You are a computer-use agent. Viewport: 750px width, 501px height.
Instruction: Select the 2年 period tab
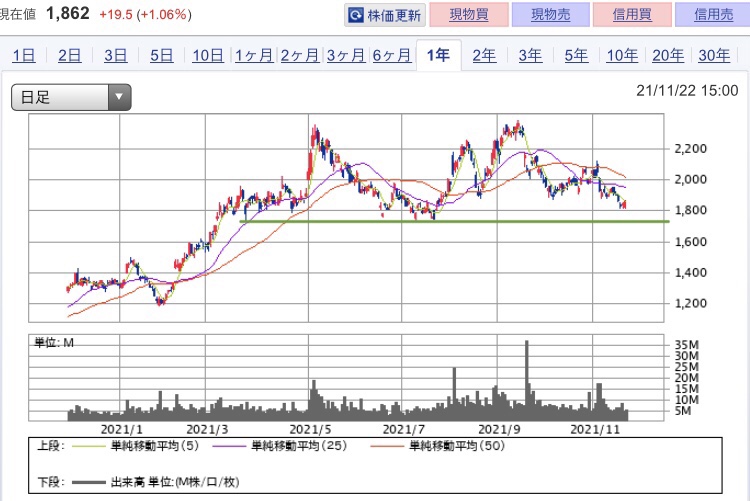(x=484, y=56)
